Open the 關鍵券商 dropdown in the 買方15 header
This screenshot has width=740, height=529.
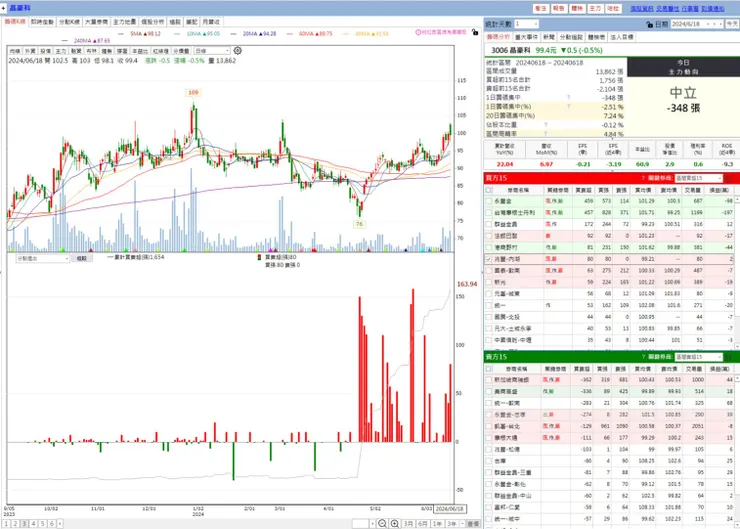(x=698, y=178)
